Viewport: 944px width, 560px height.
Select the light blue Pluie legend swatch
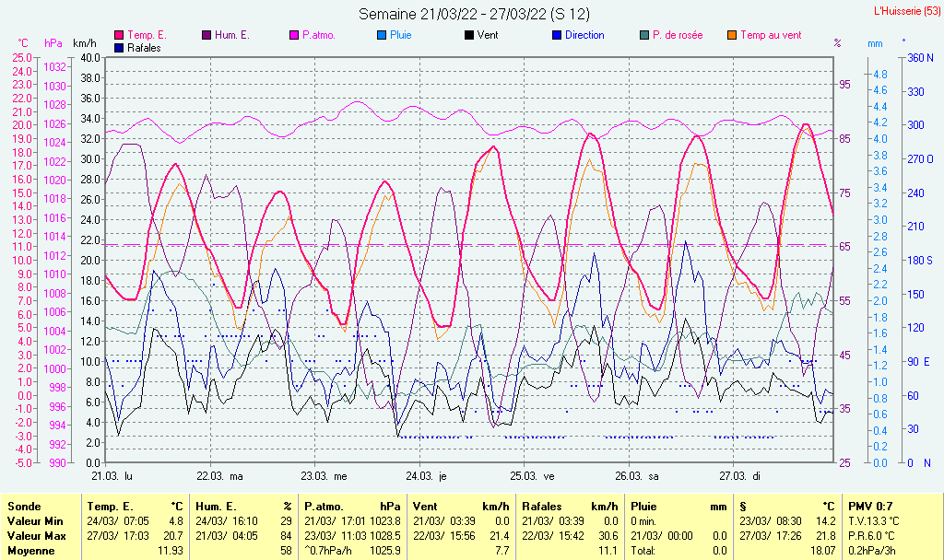[x=382, y=36]
